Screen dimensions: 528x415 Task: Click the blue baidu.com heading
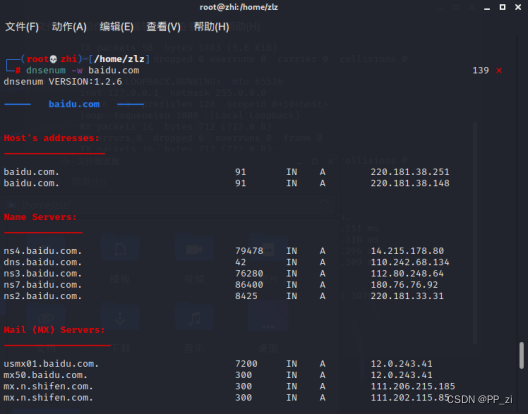[x=74, y=104]
